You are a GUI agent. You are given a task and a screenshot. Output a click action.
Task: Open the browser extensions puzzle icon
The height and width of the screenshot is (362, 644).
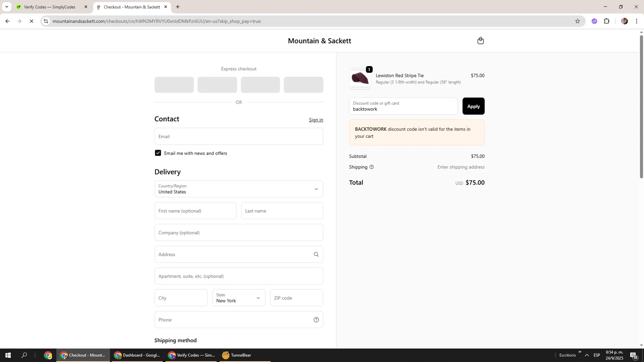tap(607, 21)
